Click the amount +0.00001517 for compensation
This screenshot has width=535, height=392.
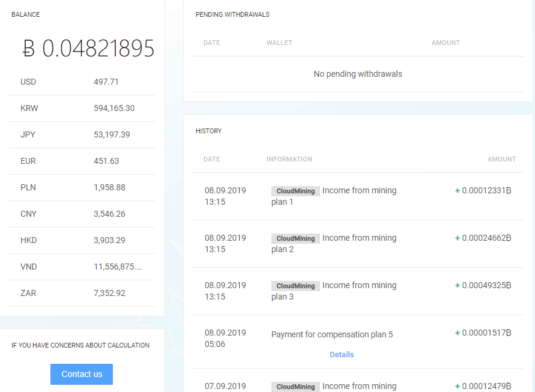pos(483,333)
